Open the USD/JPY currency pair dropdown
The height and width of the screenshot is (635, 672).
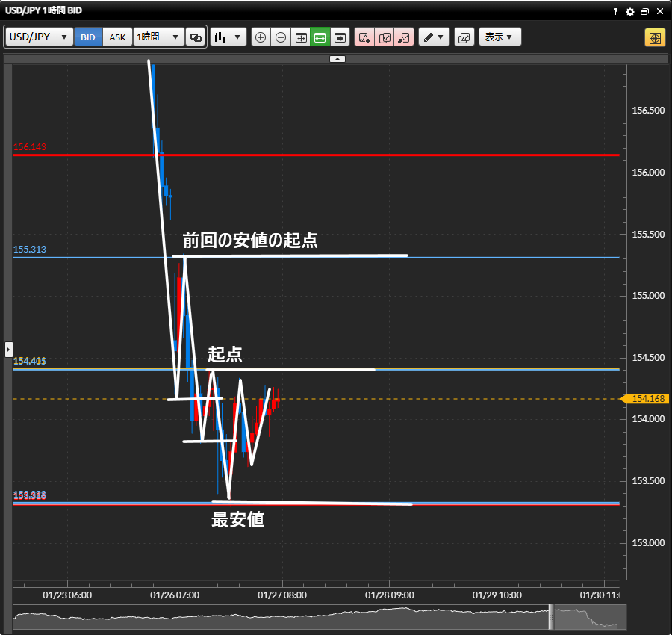click(x=40, y=37)
